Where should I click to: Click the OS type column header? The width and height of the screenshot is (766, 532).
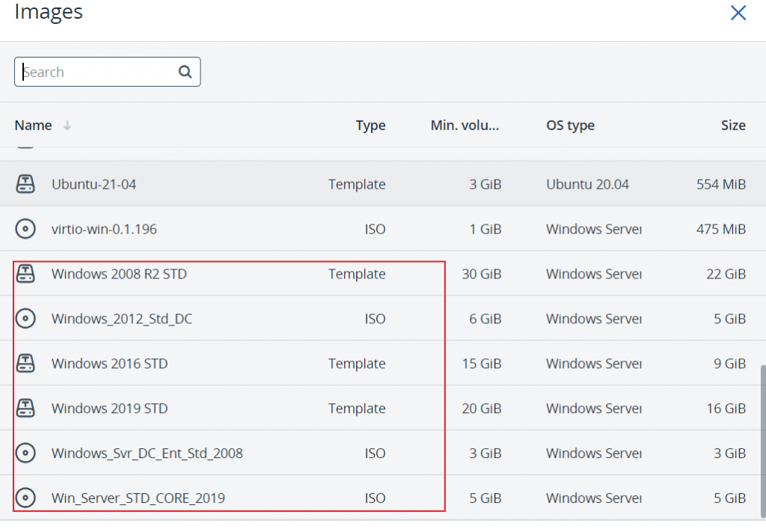570,126
